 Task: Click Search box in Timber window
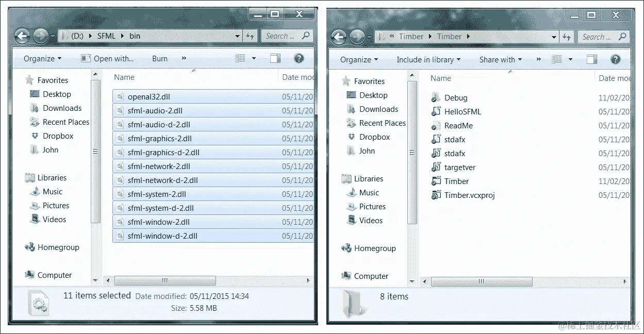(604, 37)
